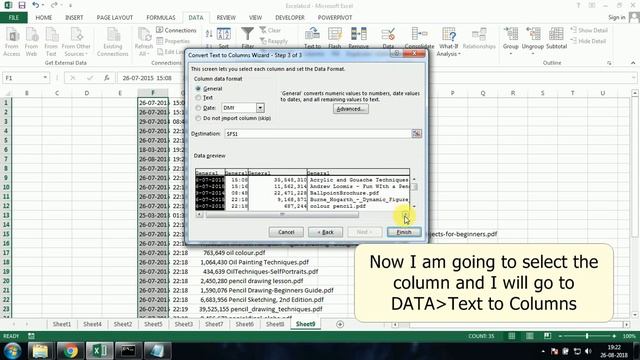The width and height of the screenshot is (640, 360).
Task: Switch to the FORMULAS ribbon tab
Action: click(x=161, y=18)
